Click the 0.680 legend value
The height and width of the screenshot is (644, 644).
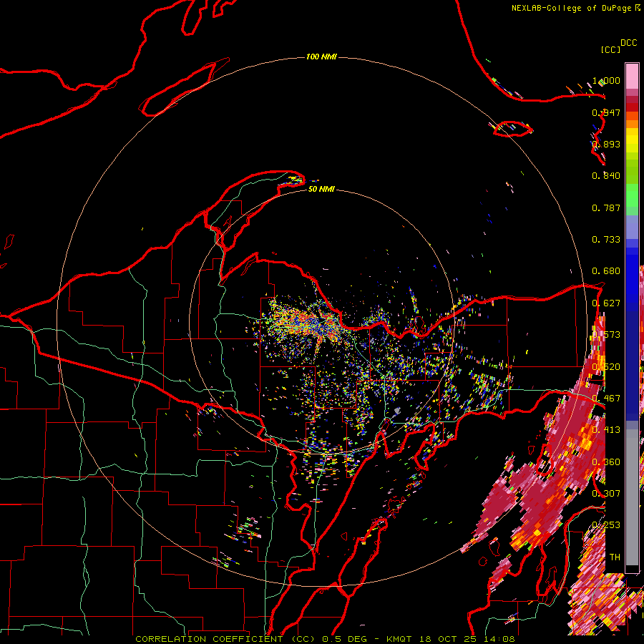coord(606,271)
